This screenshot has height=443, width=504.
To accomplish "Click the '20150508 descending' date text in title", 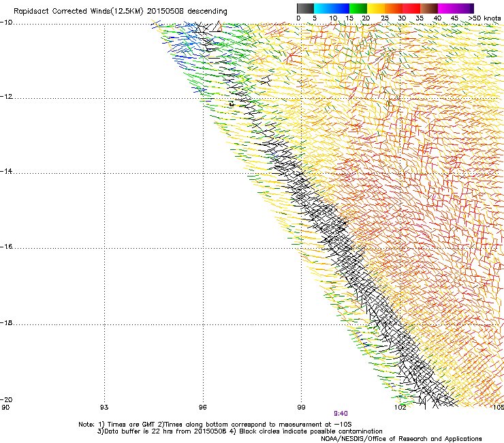I will click(187, 12).
